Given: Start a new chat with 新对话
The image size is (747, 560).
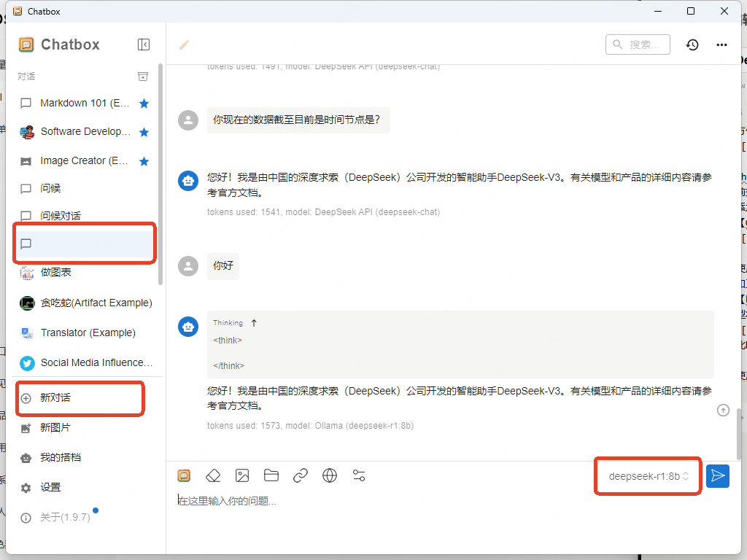Looking at the screenshot, I should click(x=80, y=397).
